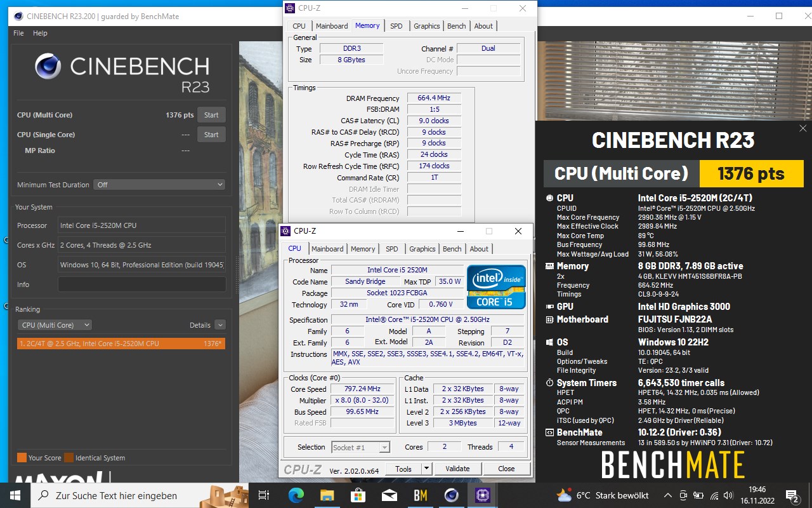
Task: Open the weather widget showing 6°C
Action: click(x=602, y=495)
